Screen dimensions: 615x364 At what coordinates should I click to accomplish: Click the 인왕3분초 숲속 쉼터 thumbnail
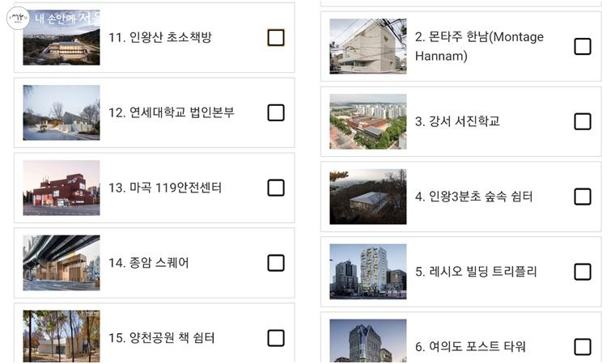click(x=368, y=197)
